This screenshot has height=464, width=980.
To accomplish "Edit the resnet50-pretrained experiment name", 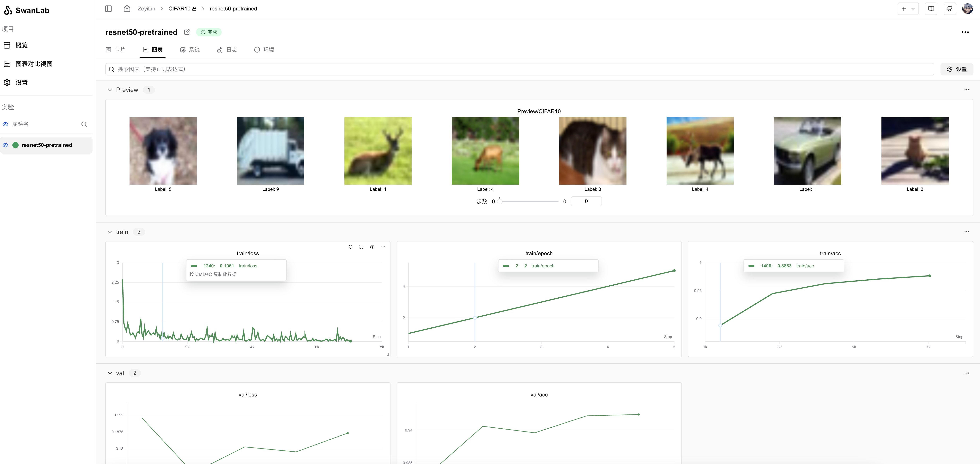I will pos(187,32).
